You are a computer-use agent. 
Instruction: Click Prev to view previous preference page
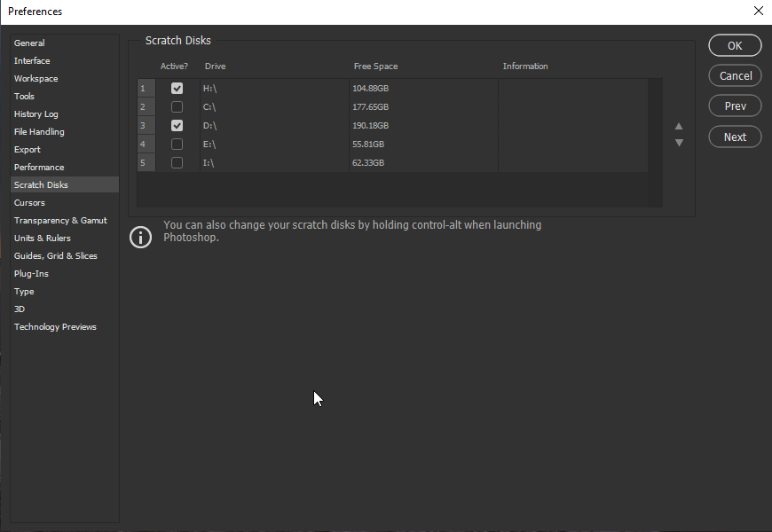coord(735,106)
